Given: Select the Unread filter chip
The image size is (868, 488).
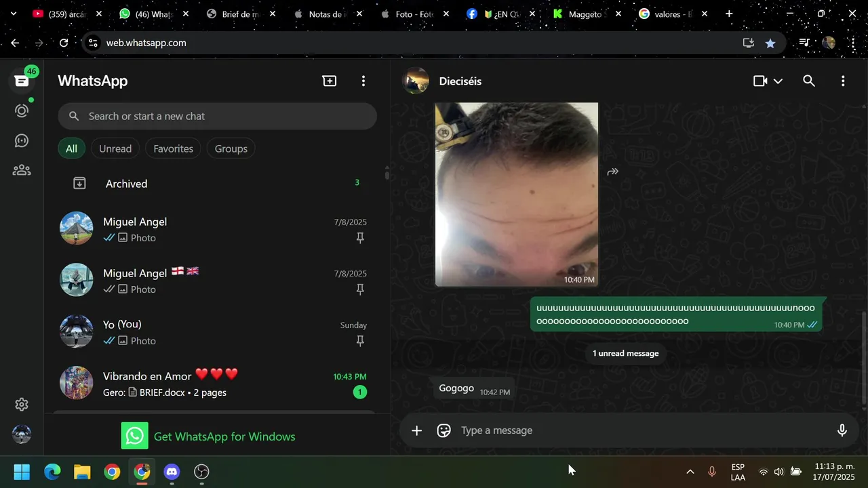Looking at the screenshot, I should [115, 148].
